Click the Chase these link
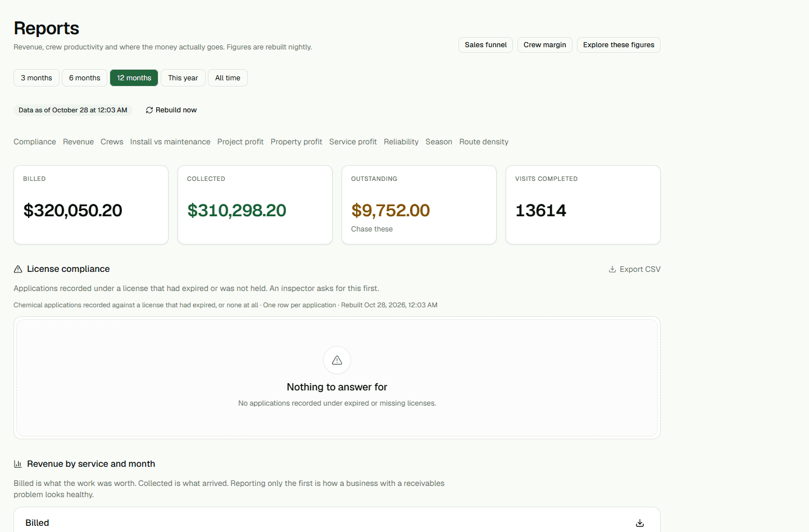Screen dimensions: 809x532 click(372, 229)
